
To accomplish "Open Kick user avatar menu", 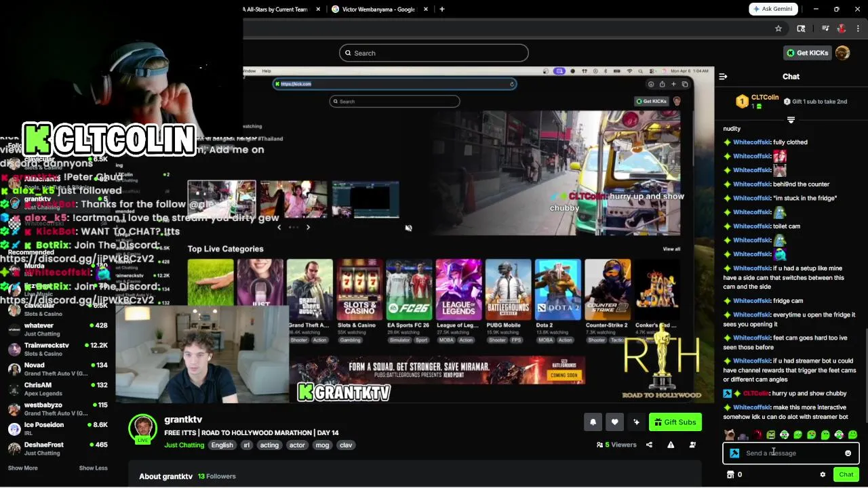I will point(843,53).
